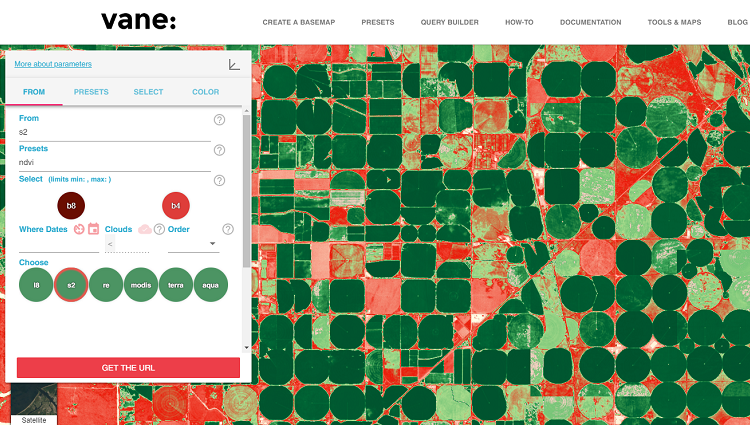The height and width of the screenshot is (425, 750).
Task: Open the COLOR tab
Action: [206, 92]
